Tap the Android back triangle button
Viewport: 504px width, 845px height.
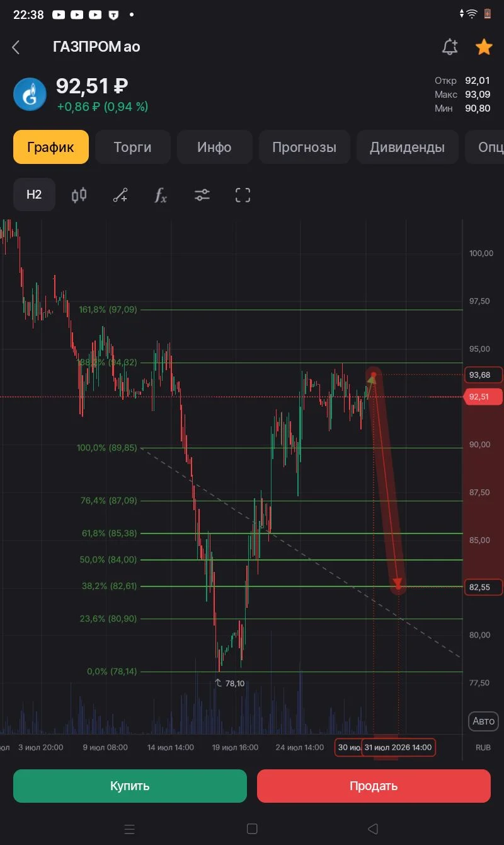click(x=373, y=829)
